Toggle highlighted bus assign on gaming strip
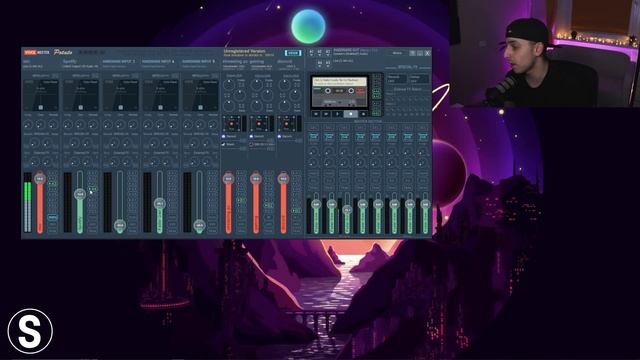Image resolution: width=640 pixels, height=360 pixels. pos(268,205)
